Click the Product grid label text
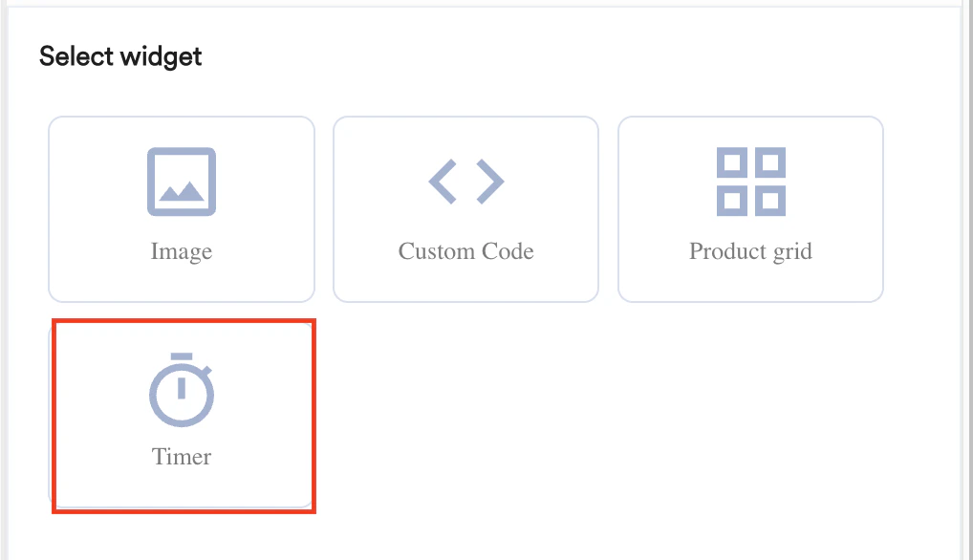 [x=750, y=251]
